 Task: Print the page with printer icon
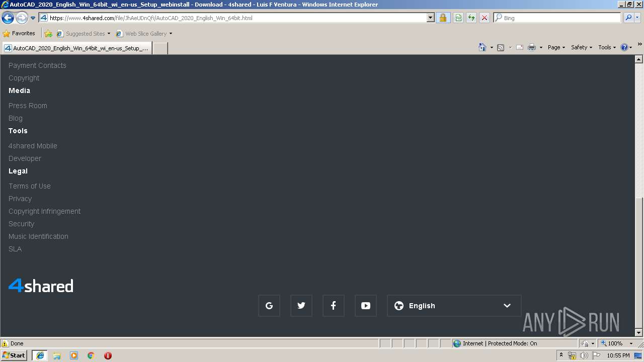coord(532,47)
